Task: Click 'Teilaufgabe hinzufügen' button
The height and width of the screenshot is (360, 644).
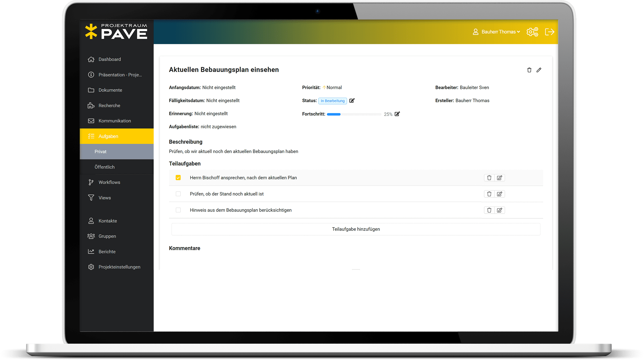Action: click(x=356, y=229)
